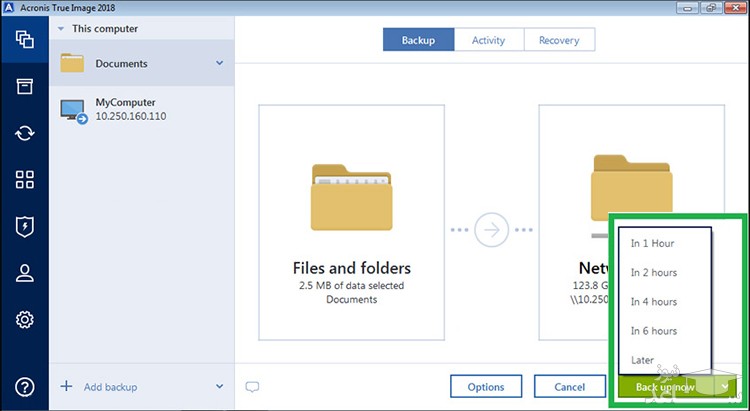The height and width of the screenshot is (411, 750).
Task: Open the Archive sidebar icon
Action: [x=24, y=87]
